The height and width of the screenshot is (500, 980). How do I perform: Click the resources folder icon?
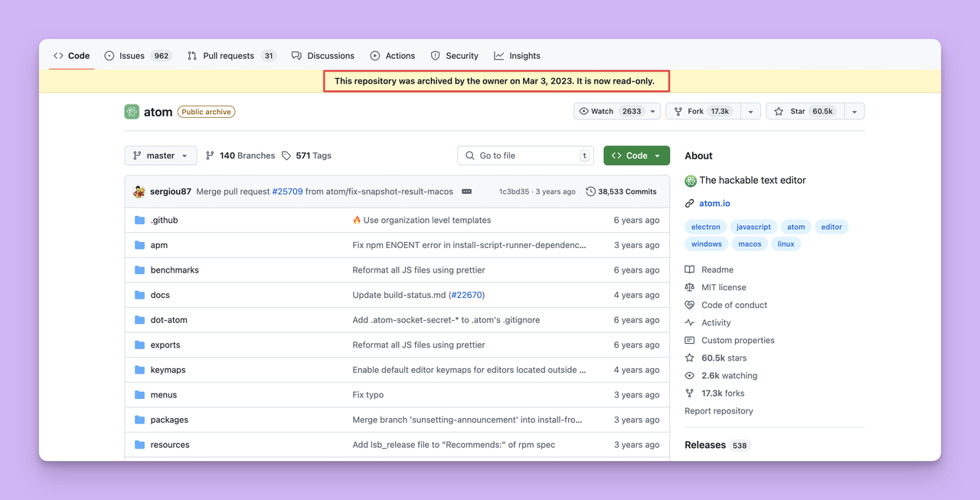tap(139, 445)
